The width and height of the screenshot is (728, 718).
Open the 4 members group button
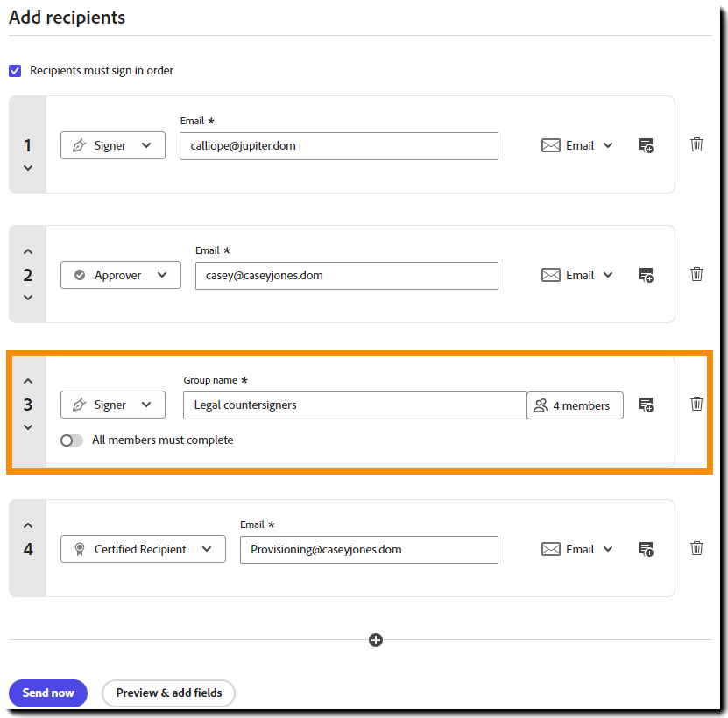[x=575, y=405]
